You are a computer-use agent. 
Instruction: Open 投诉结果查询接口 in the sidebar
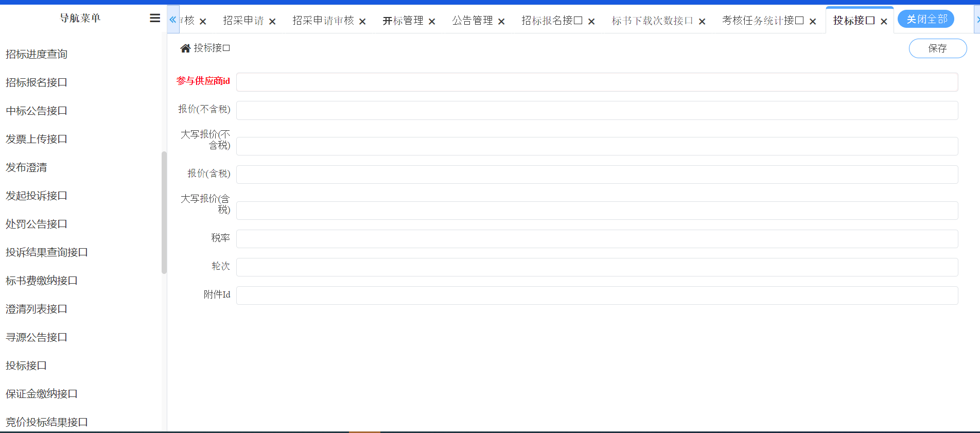click(x=47, y=252)
